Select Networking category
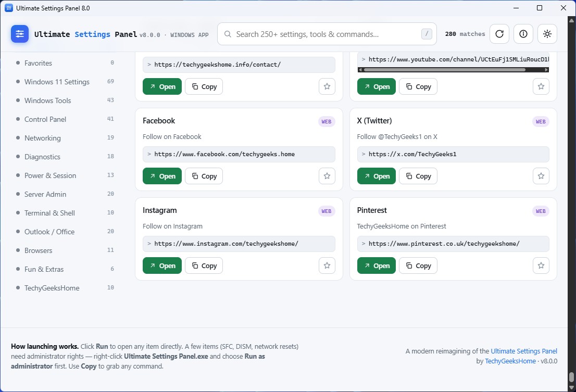This screenshot has height=392, width=576. pos(65,137)
